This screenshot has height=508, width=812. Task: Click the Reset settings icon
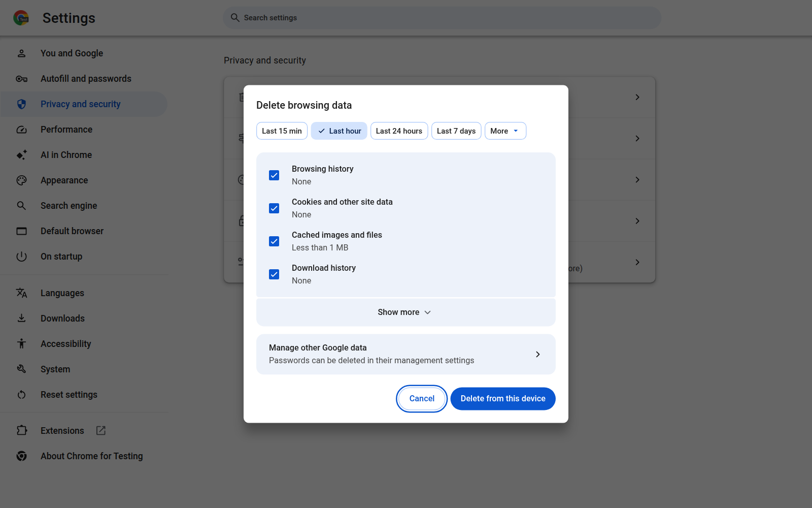point(21,395)
